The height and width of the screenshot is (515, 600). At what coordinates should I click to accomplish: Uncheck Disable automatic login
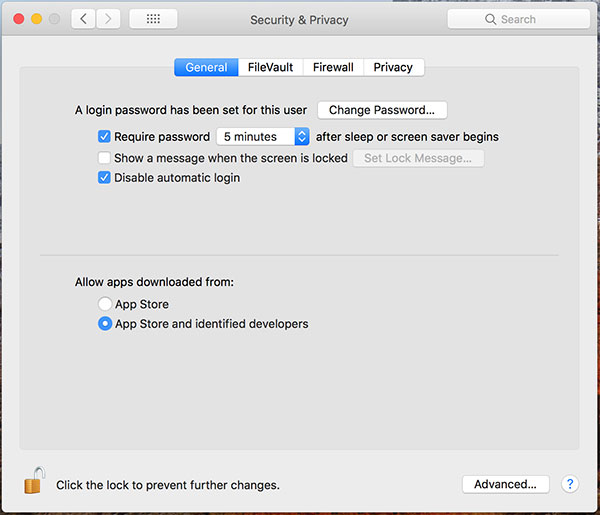(x=104, y=178)
